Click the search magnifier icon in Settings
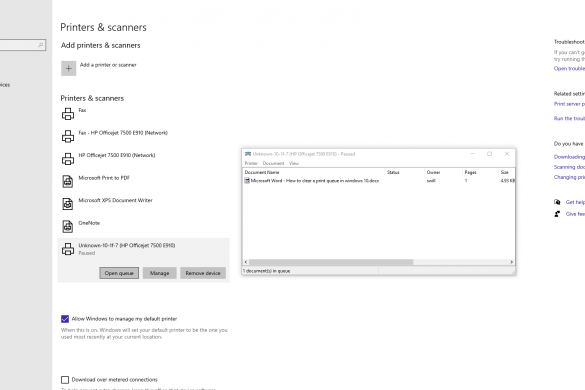The image size is (585, 390). [41, 45]
